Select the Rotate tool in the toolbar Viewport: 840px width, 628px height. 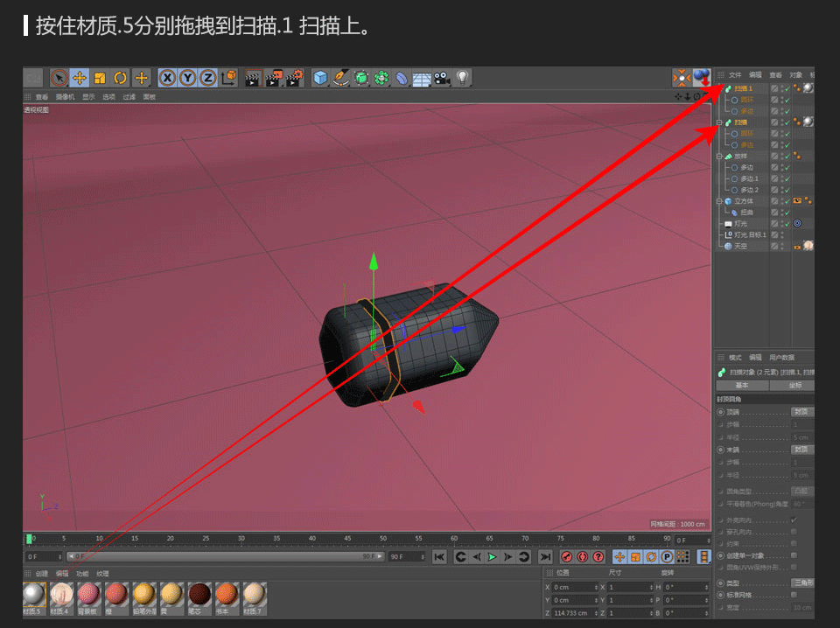pos(121,77)
